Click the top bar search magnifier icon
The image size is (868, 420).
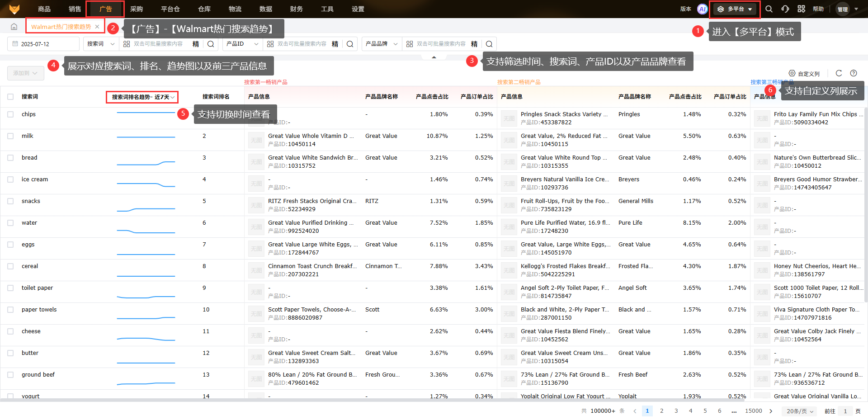(x=769, y=9)
